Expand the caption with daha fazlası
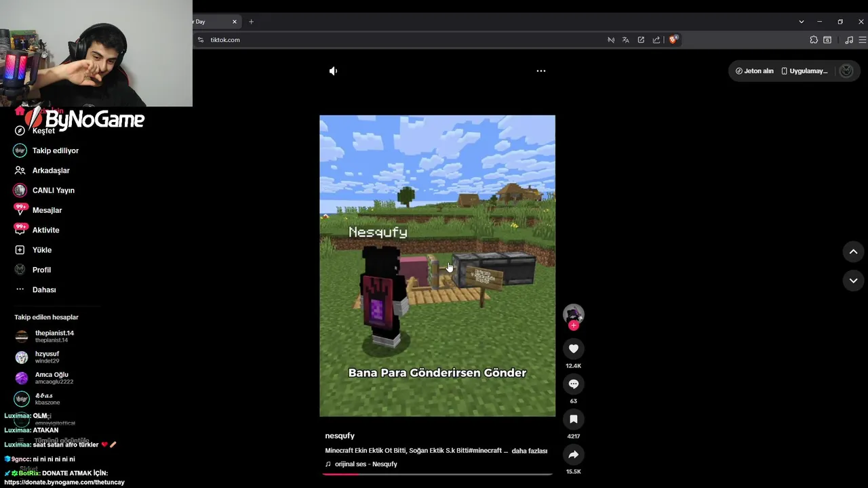 click(529, 451)
